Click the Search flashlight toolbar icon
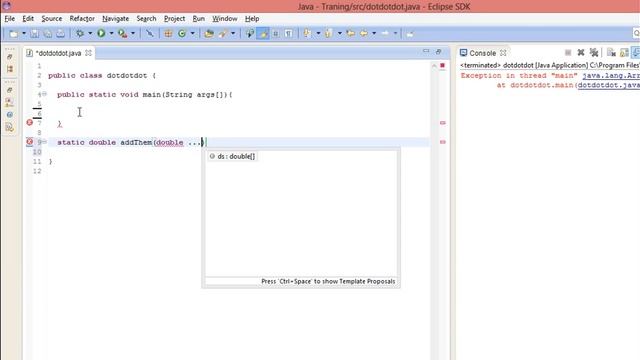The image size is (640, 360). click(223, 33)
